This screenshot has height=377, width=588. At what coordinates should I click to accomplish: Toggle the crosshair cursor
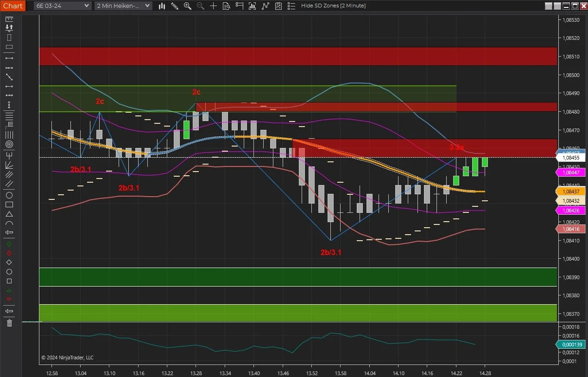213,6
